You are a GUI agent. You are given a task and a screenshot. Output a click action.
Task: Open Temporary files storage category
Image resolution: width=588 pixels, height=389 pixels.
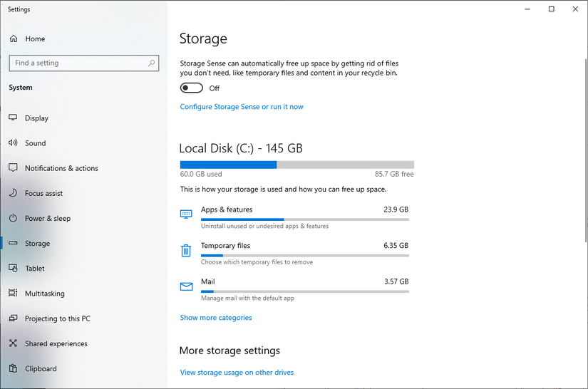[294, 254]
